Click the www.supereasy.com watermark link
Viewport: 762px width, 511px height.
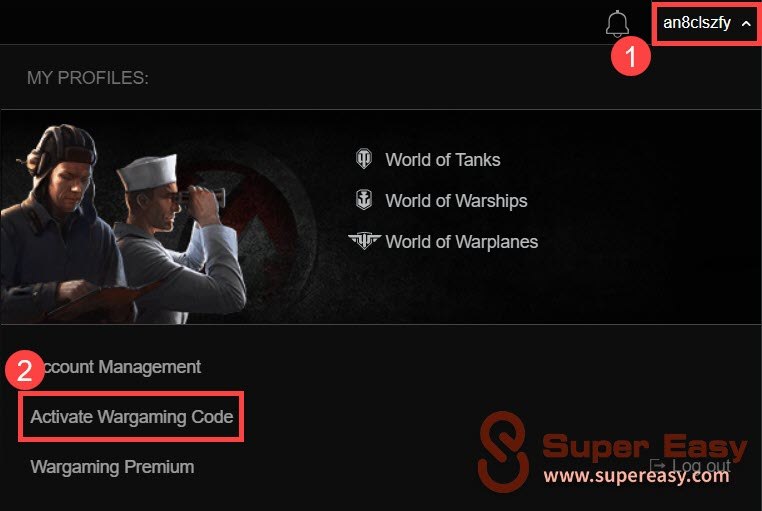point(636,476)
